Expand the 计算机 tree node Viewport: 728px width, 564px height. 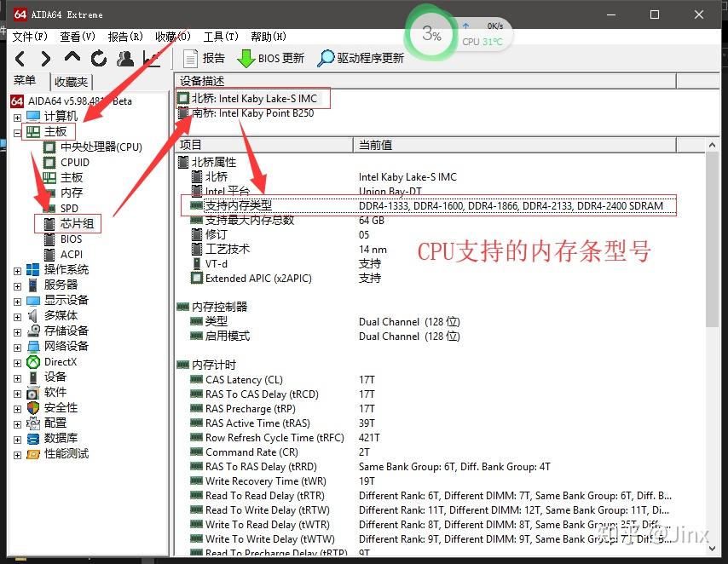[x=17, y=116]
